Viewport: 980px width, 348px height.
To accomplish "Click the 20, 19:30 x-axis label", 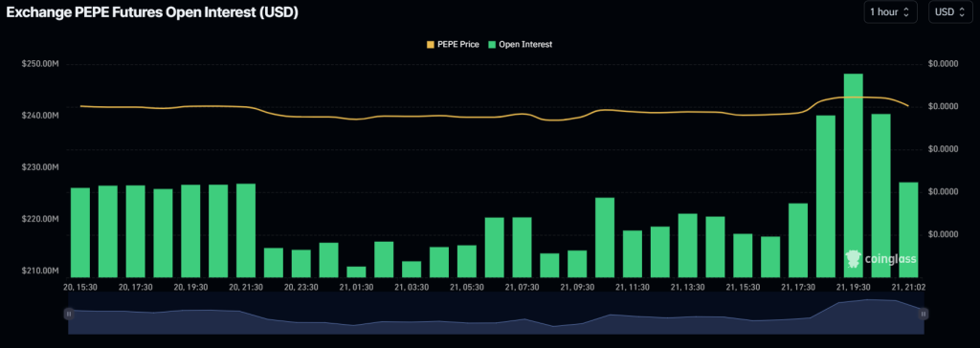I will coord(190,287).
